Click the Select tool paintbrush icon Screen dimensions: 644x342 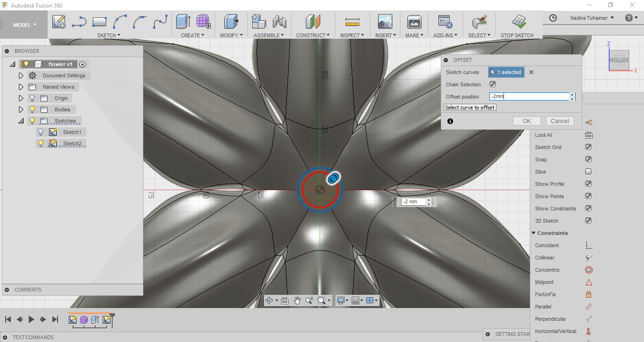click(x=479, y=22)
